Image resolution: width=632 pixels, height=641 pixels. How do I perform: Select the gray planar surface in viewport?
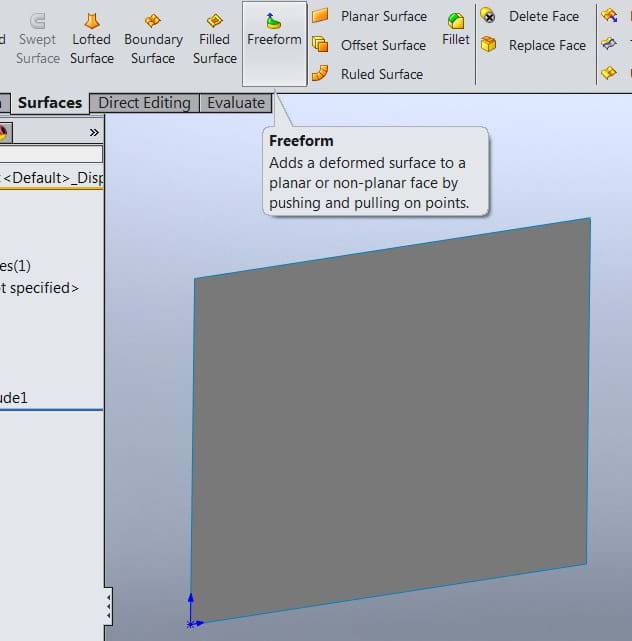(390, 420)
